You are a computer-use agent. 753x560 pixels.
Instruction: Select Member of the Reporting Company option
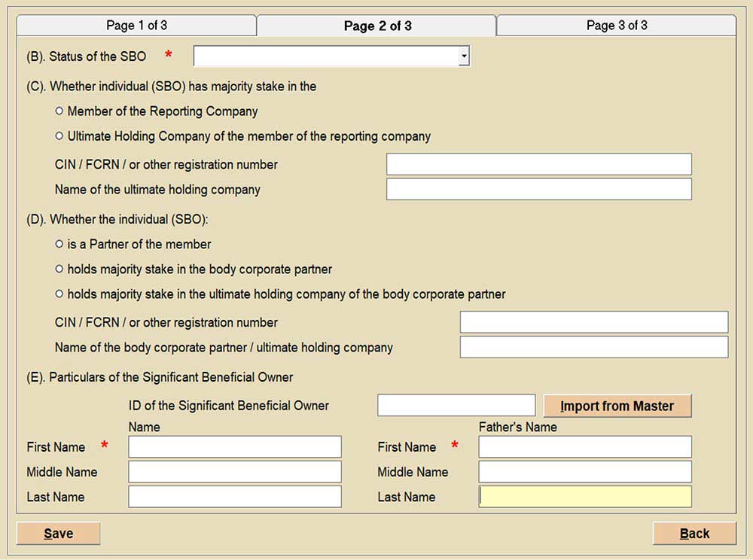[59, 111]
